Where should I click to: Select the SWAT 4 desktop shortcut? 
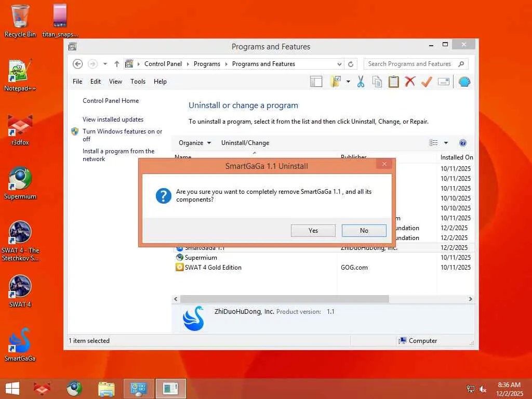20,291
